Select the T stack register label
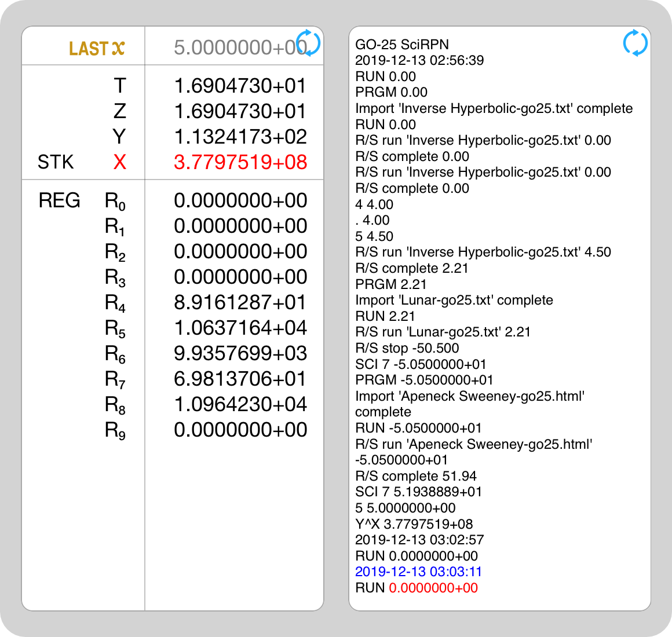This screenshot has height=637, width=672. pos(119,86)
